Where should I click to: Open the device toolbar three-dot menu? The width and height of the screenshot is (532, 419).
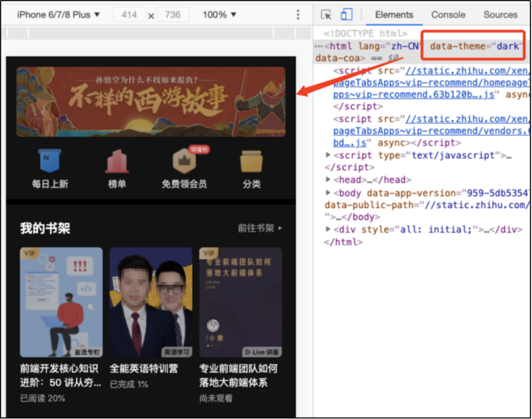(298, 14)
